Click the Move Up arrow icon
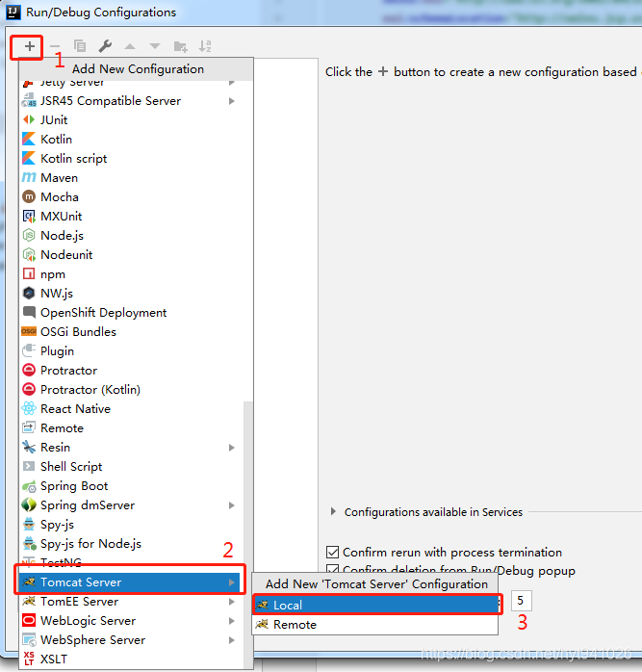642x672 pixels. point(130,46)
